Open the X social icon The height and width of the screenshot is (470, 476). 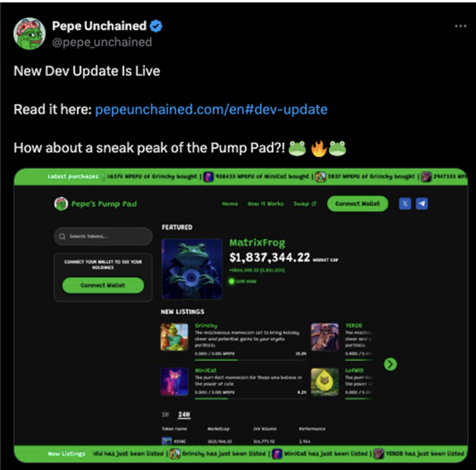[405, 204]
